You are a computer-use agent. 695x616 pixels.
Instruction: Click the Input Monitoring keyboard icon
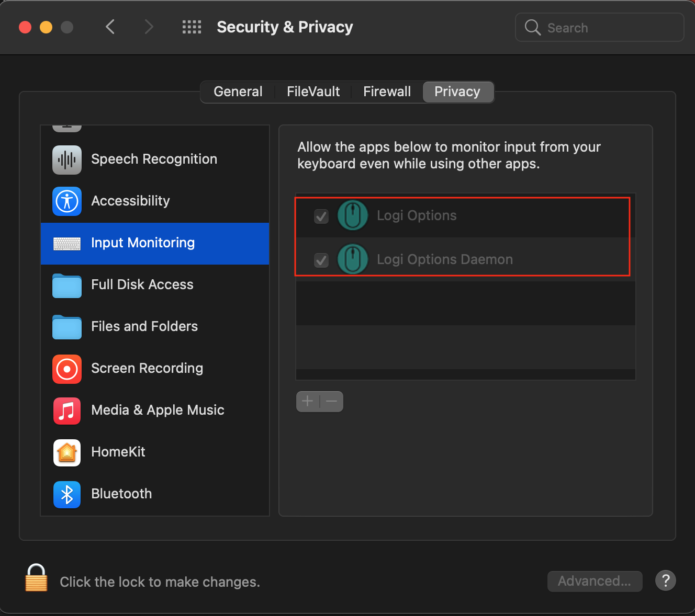click(x=67, y=244)
